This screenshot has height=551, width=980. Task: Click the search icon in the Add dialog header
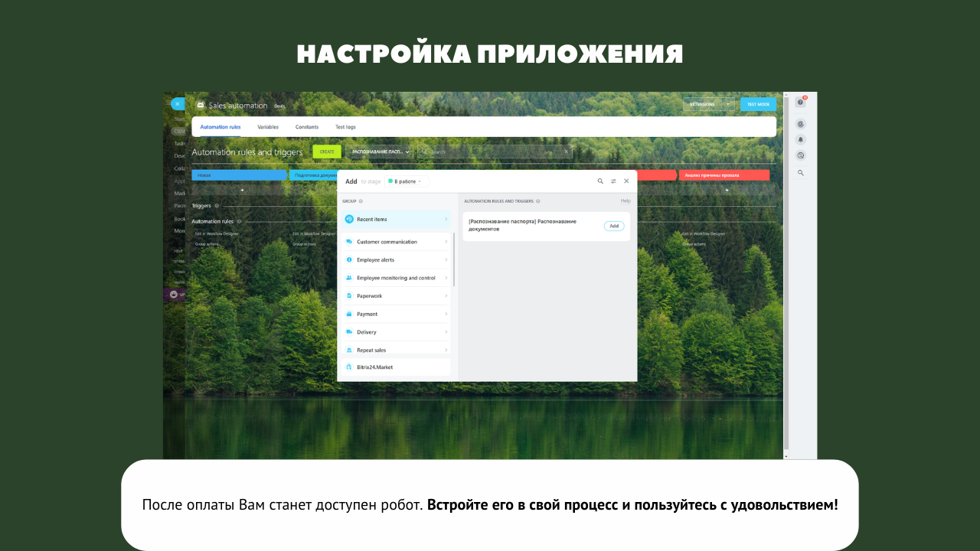pos(600,181)
